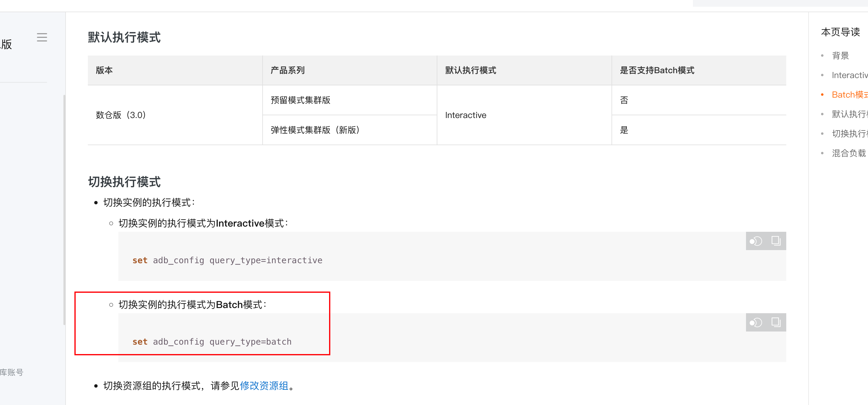868x405 pixels.
Task: Click the hamburger menu icon in sidebar
Action: tap(42, 37)
